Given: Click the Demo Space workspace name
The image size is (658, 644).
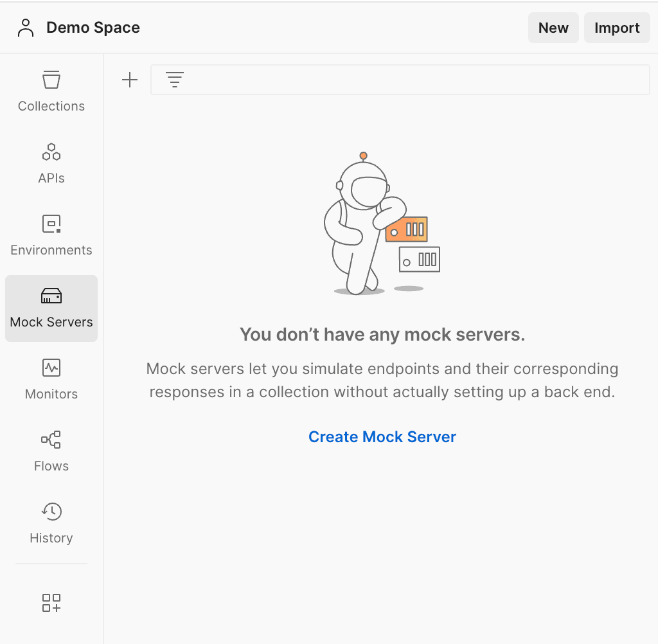Looking at the screenshot, I should [x=93, y=28].
